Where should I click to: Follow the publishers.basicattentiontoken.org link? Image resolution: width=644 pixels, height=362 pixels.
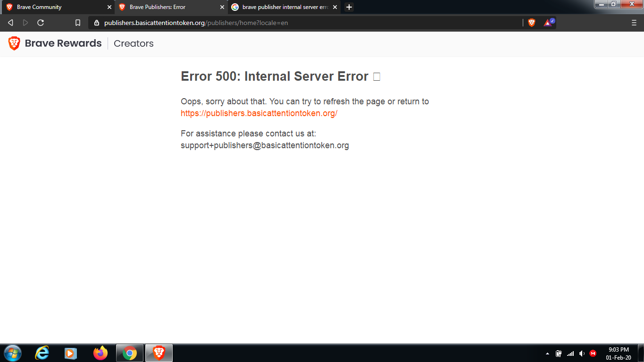click(x=259, y=113)
